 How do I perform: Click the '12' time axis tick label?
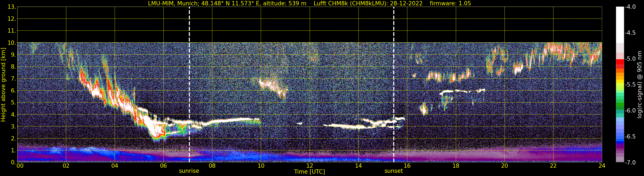pyautogui.click(x=310, y=166)
